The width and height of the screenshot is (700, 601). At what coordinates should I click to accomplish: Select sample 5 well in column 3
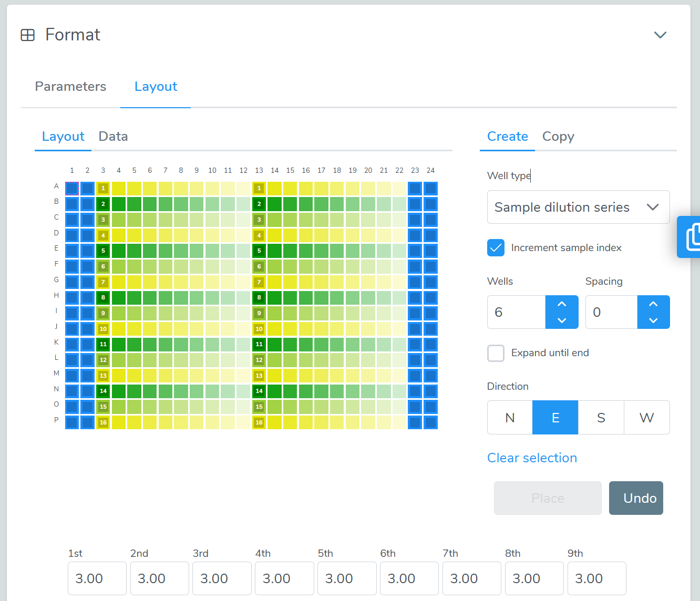tap(103, 251)
